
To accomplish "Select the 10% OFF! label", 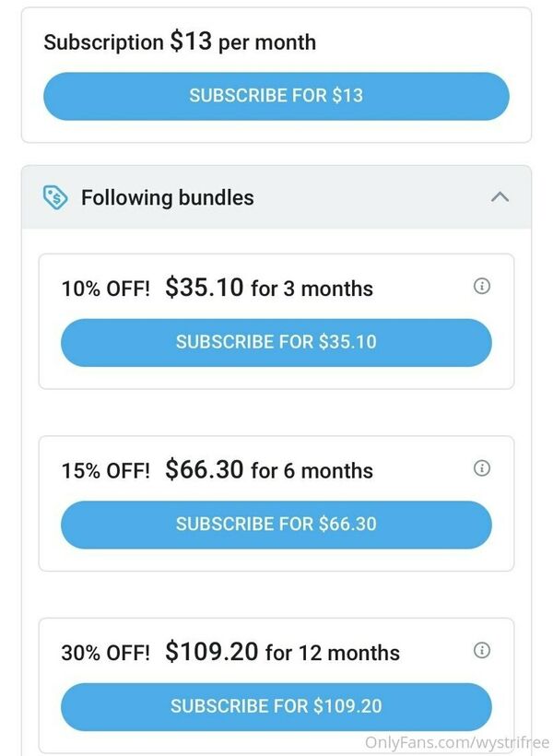I will point(106,289).
